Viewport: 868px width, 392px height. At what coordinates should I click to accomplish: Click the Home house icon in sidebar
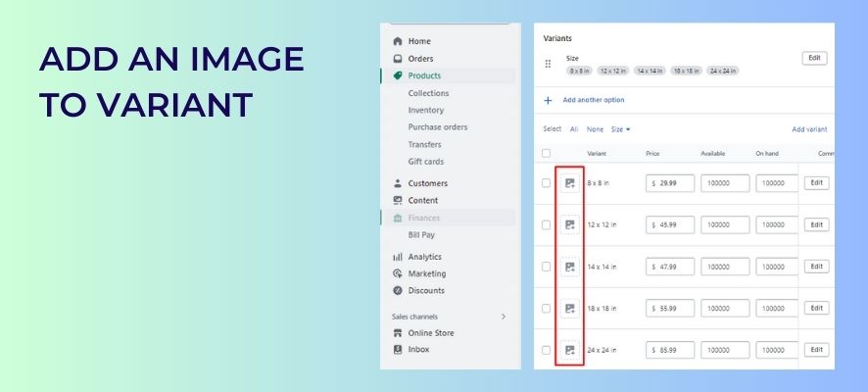coord(397,41)
